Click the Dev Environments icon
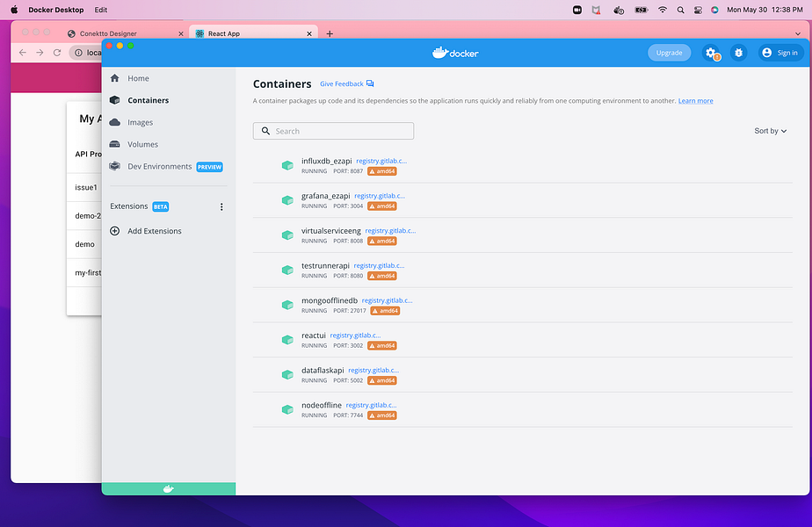This screenshot has height=527, width=812. (115, 166)
